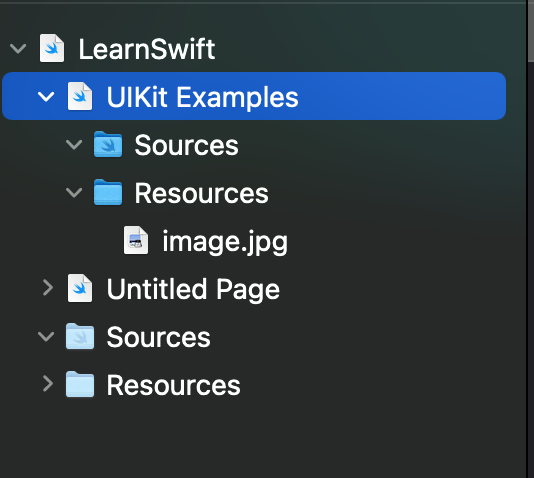This screenshot has height=478, width=534.
Task: Expand the Untitled Page disclosure chevron
Action: click(48, 288)
